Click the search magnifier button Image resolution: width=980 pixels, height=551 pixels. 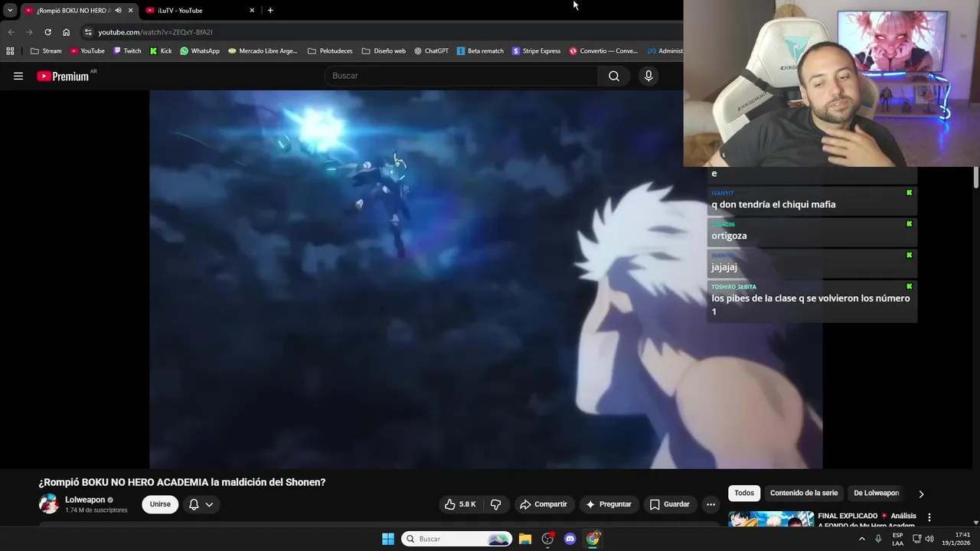tap(614, 76)
